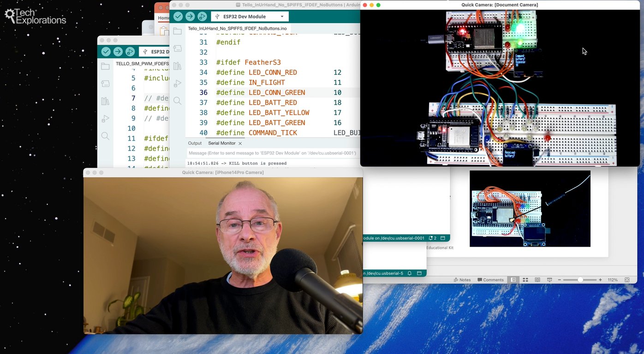The height and width of the screenshot is (354, 644).
Task: Select PowerPoint Normal view button
Action: [x=513, y=280]
